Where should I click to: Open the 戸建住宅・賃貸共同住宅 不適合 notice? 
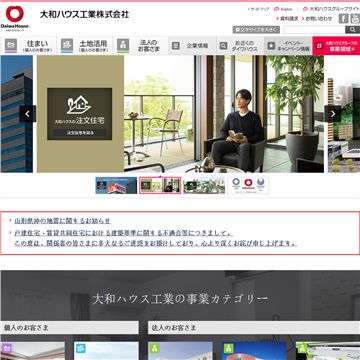click(x=156, y=238)
